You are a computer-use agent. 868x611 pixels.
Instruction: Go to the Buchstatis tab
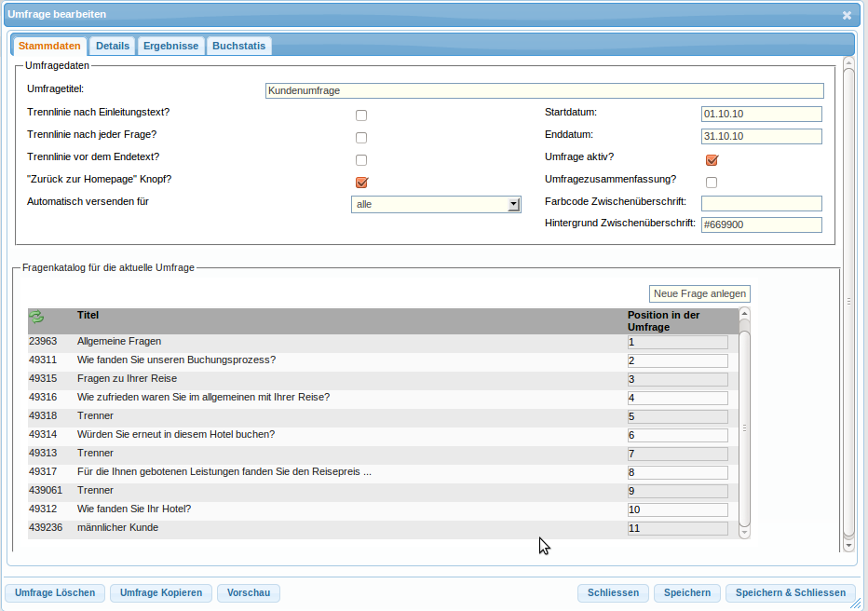238,46
